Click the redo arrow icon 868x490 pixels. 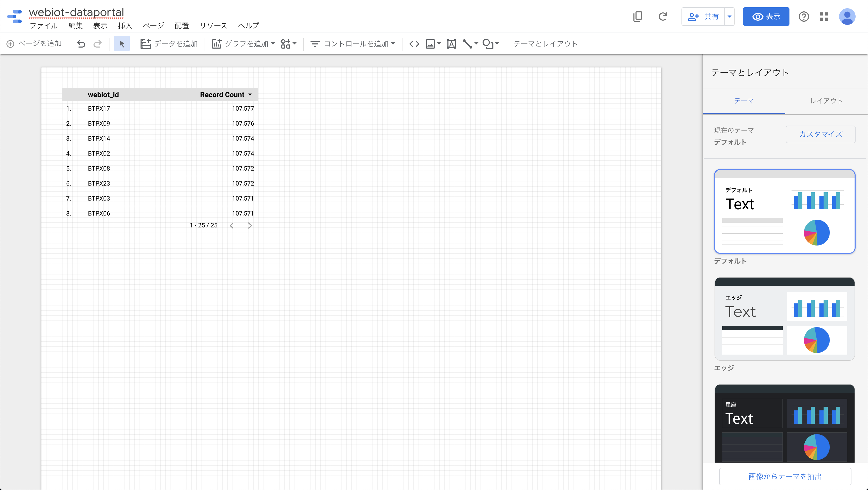pyautogui.click(x=97, y=44)
